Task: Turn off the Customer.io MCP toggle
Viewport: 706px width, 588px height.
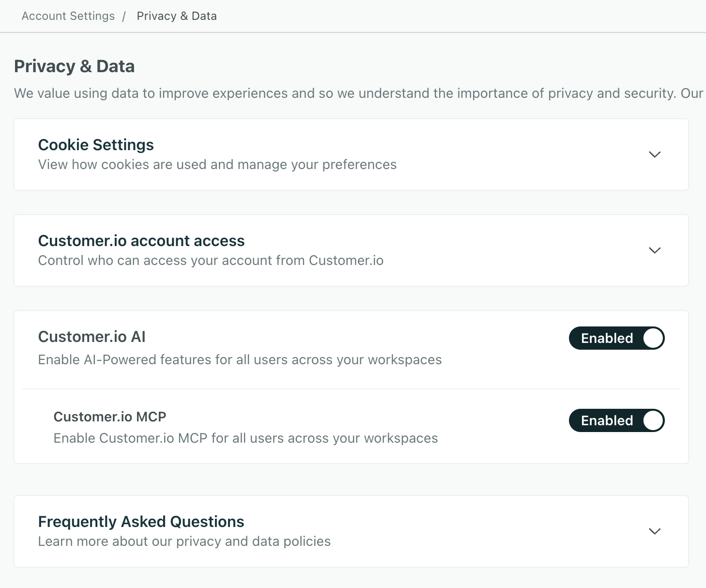Action: point(616,420)
